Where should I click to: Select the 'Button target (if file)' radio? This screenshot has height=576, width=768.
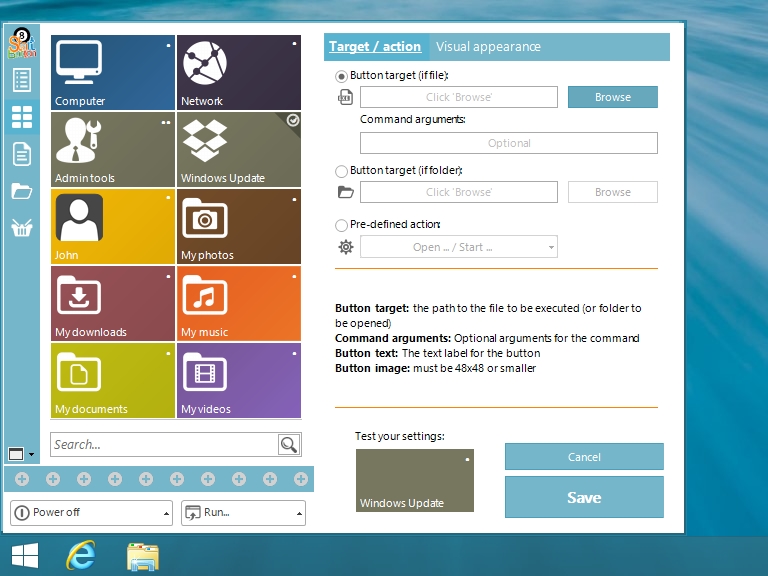[x=341, y=76]
